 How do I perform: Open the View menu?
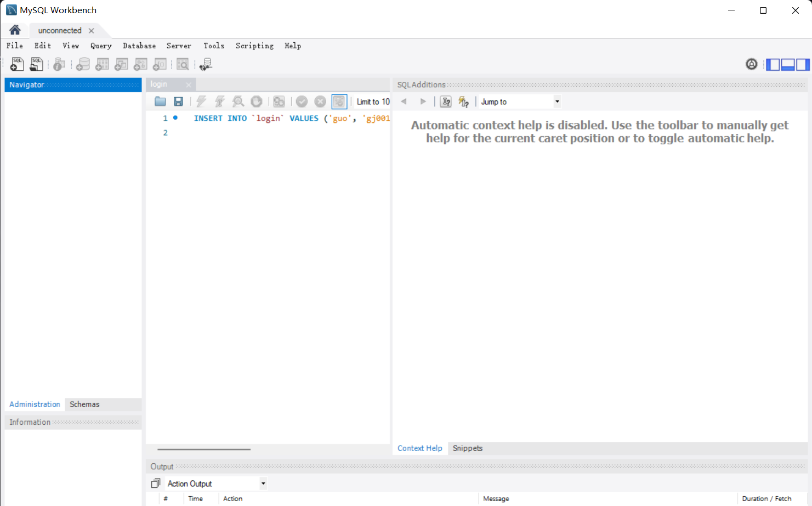tap(71, 46)
